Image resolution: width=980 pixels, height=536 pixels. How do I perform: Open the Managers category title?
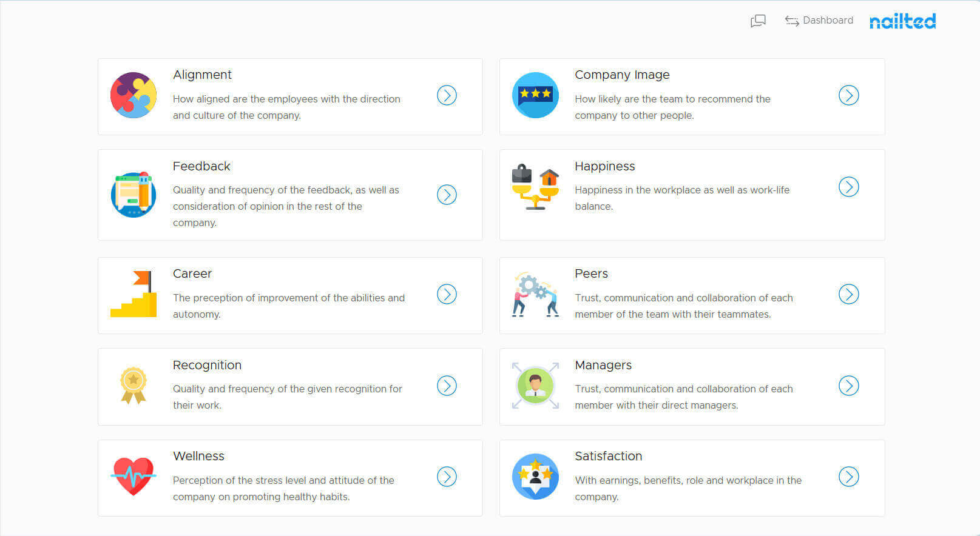603,365
